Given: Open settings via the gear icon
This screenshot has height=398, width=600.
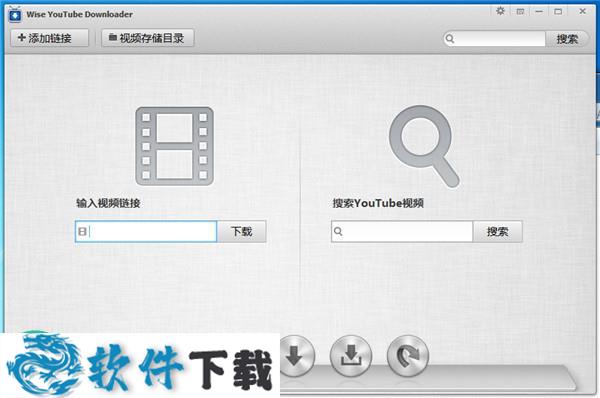Looking at the screenshot, I should [500, 11].
